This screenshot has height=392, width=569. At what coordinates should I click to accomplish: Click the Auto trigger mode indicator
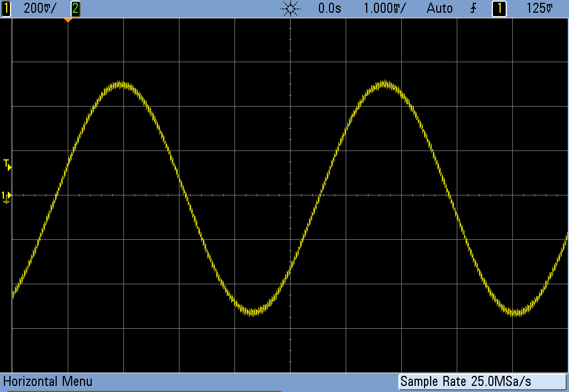439,8
